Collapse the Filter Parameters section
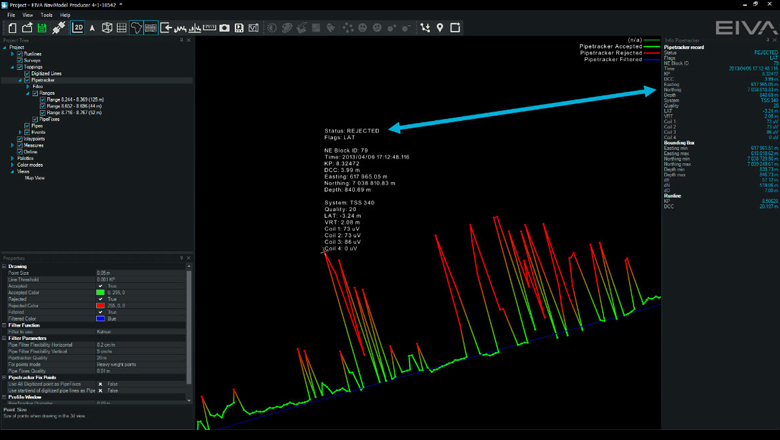Image resolution: width=780 pixels, height=440 pixels. [x=4, y=338]
